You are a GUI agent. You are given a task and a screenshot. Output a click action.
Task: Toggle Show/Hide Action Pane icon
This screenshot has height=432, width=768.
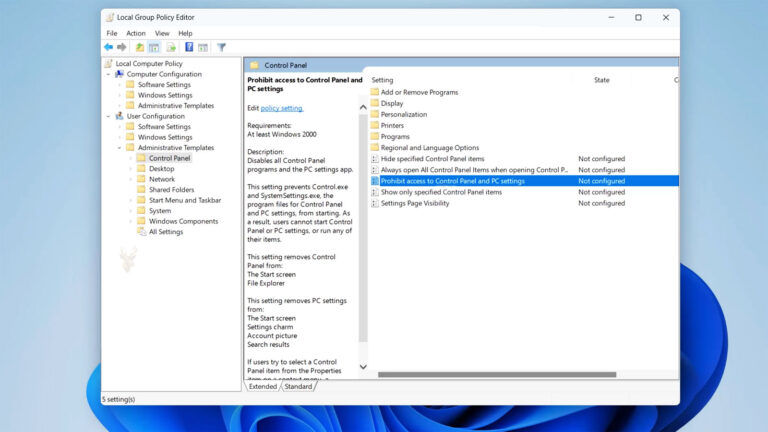click(x=203, y=48)
